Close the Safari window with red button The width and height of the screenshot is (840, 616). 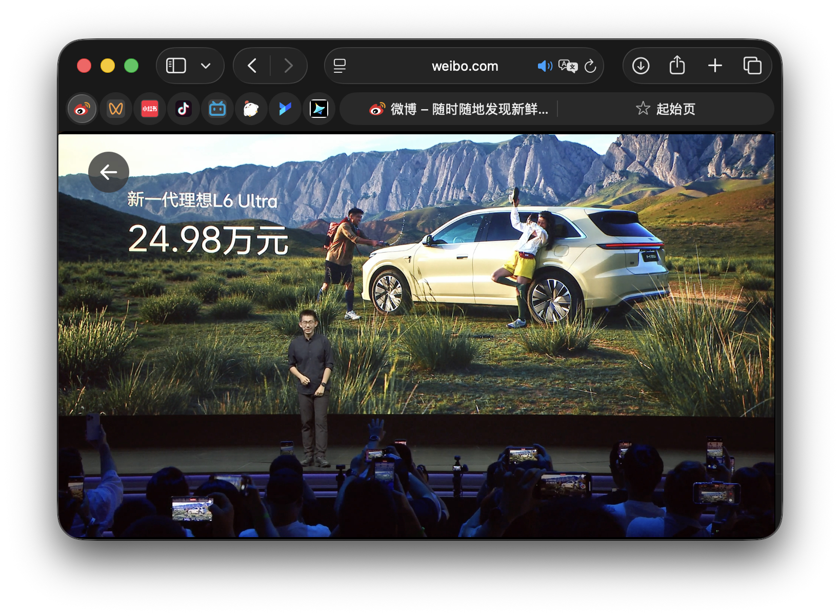[x=84, y=66]
